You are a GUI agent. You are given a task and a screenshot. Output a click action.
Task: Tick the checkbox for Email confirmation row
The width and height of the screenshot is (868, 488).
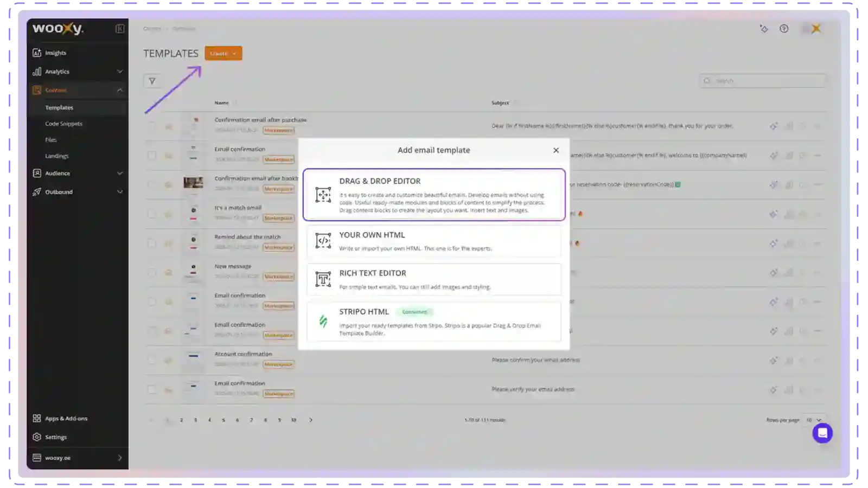coord(152,155)
